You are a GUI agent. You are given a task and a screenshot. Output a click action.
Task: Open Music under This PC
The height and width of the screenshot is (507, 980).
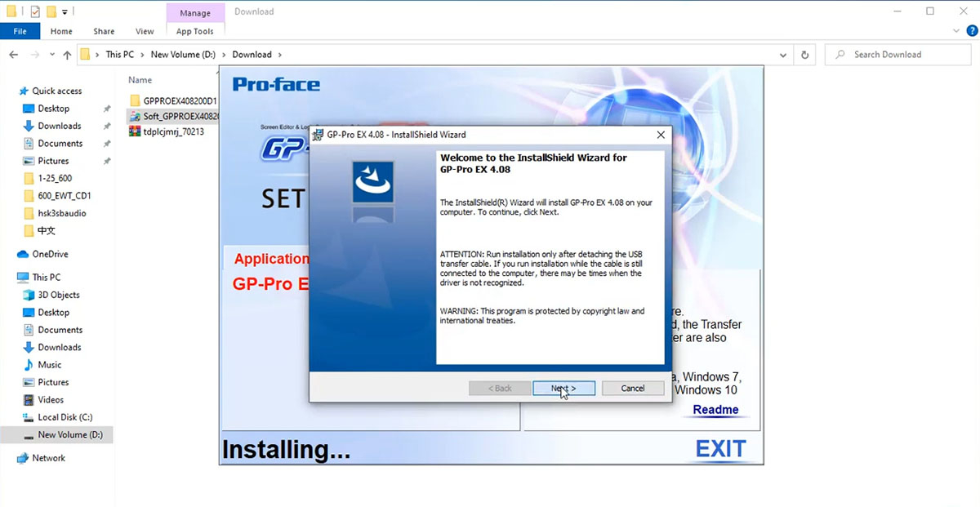coord(50,365)
